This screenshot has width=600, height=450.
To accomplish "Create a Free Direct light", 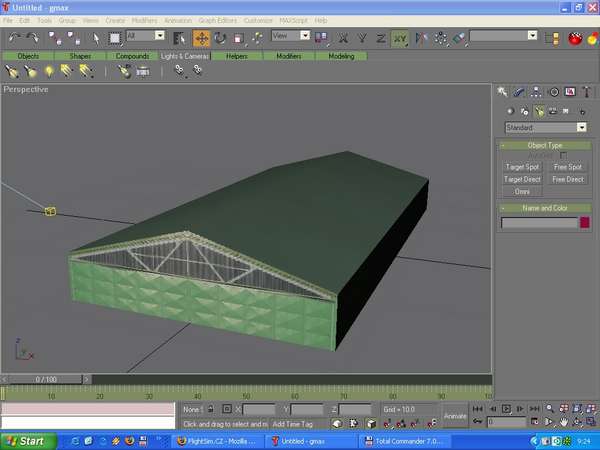I will point(568,179).
